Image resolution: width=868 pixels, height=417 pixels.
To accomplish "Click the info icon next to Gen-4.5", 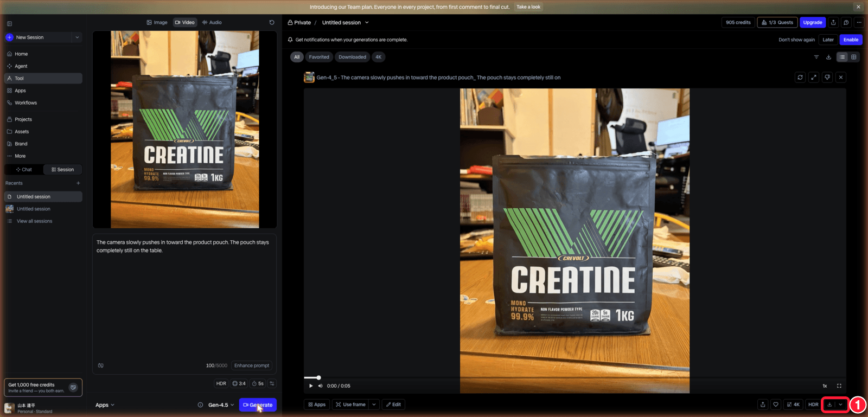I will 200,405.
